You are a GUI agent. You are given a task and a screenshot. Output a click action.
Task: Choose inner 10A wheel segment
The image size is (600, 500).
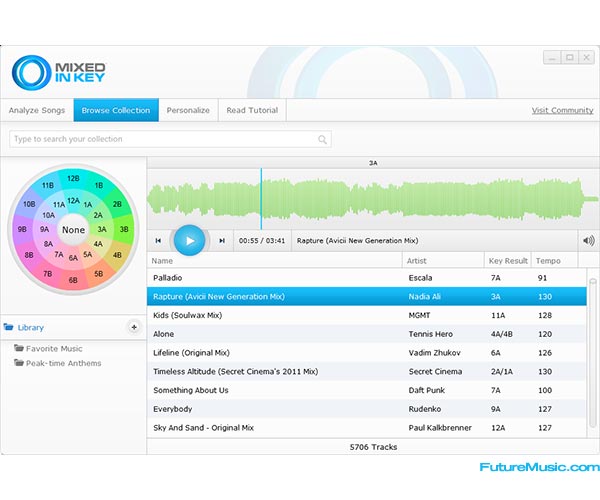point(49,215)
